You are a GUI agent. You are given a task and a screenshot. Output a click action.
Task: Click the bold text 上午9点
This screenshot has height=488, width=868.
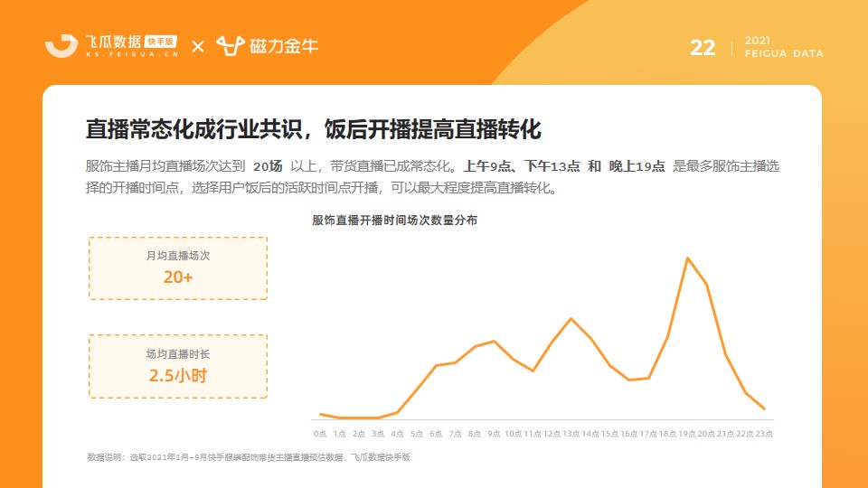click(487, 166)
